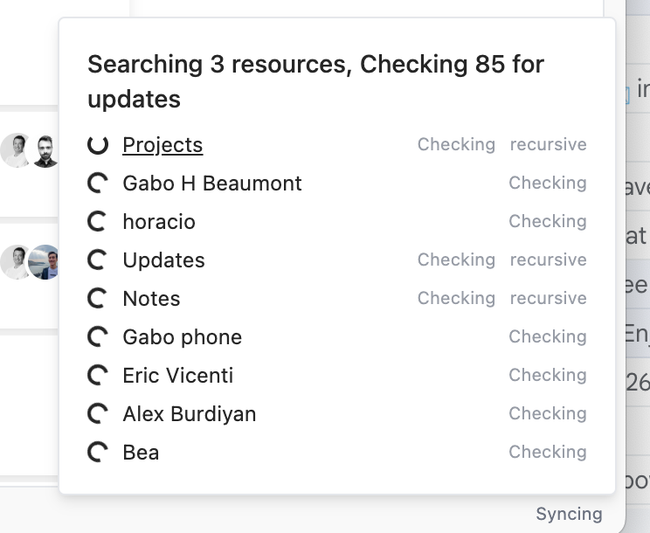Click the Syncing status label
The width and height of the screenshot is (650, 533).
pos(569,514)
